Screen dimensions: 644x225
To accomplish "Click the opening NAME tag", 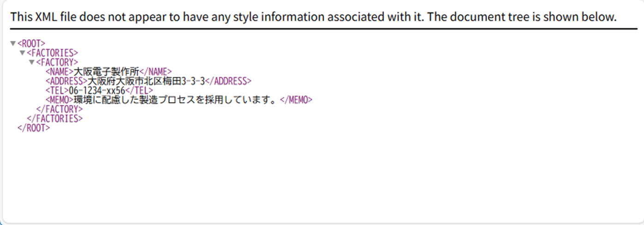I will click(59, 72).
